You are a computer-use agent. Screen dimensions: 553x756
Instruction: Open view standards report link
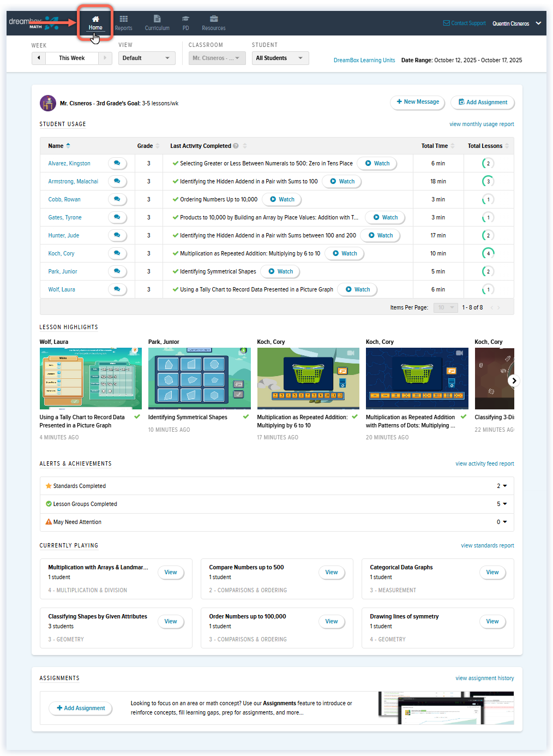pos(488,546)
